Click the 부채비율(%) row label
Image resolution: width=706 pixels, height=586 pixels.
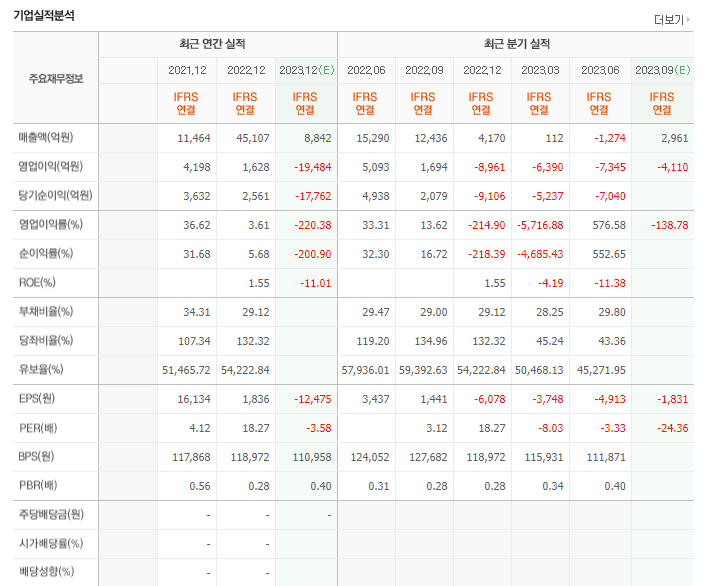[x=46, y=311]
